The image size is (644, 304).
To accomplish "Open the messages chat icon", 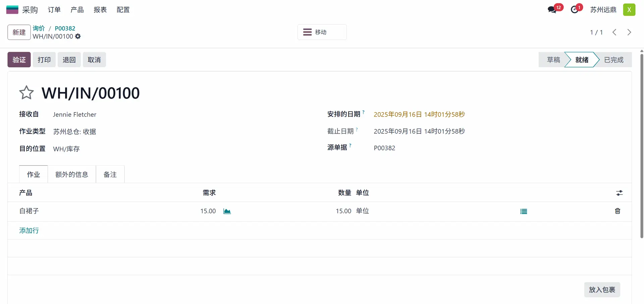I will coord(552,10).
